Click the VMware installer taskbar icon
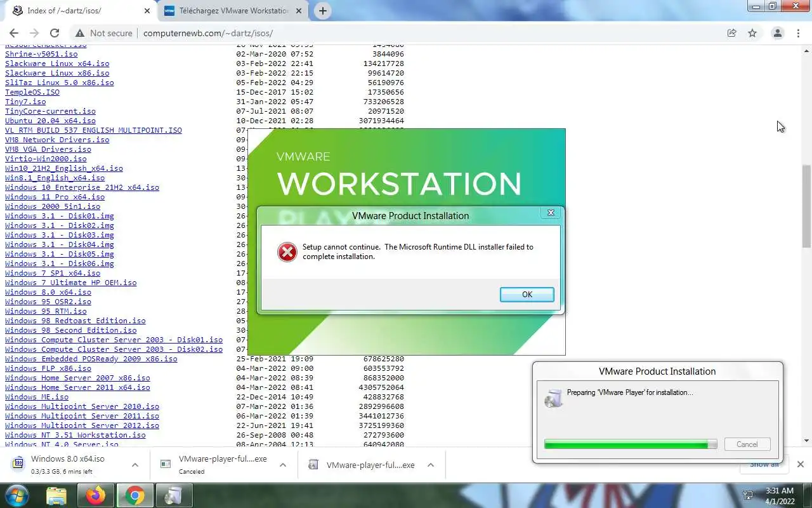 [x=174, y=495]
